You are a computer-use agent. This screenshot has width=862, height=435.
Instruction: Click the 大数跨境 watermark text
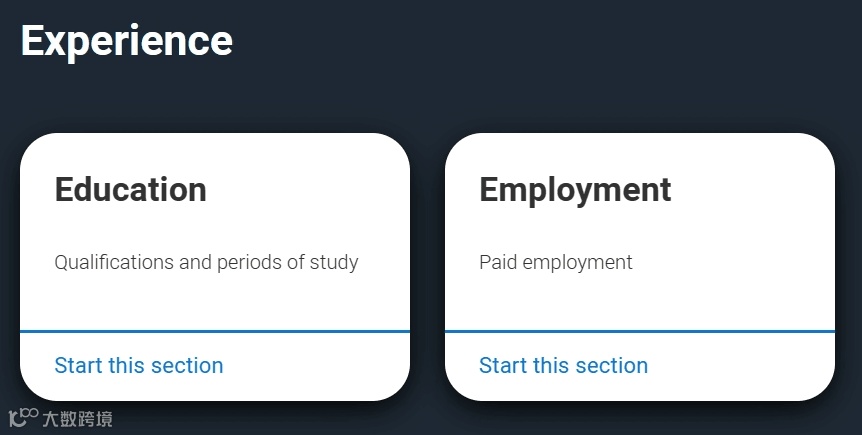click(77, 418)
